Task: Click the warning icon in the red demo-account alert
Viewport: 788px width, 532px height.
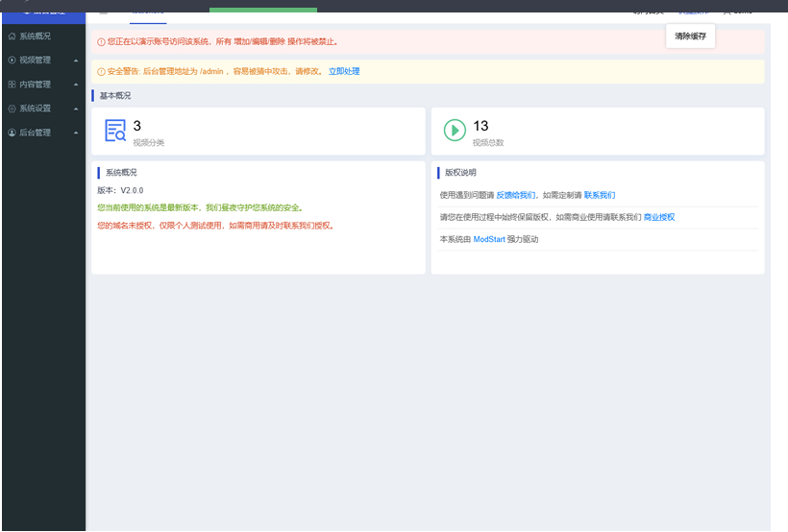Action: tap(101, 41)
